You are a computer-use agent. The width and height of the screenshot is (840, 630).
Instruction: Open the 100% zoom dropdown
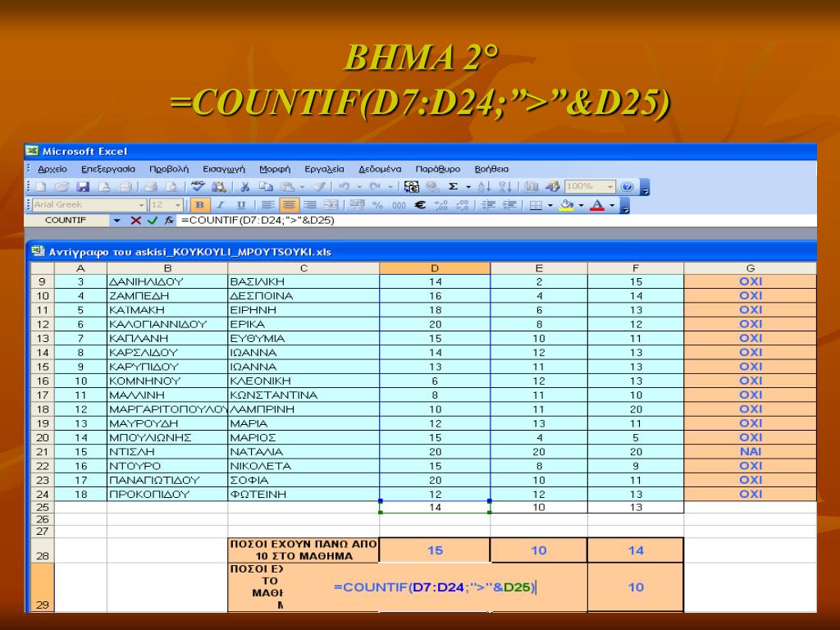point(610,186)
